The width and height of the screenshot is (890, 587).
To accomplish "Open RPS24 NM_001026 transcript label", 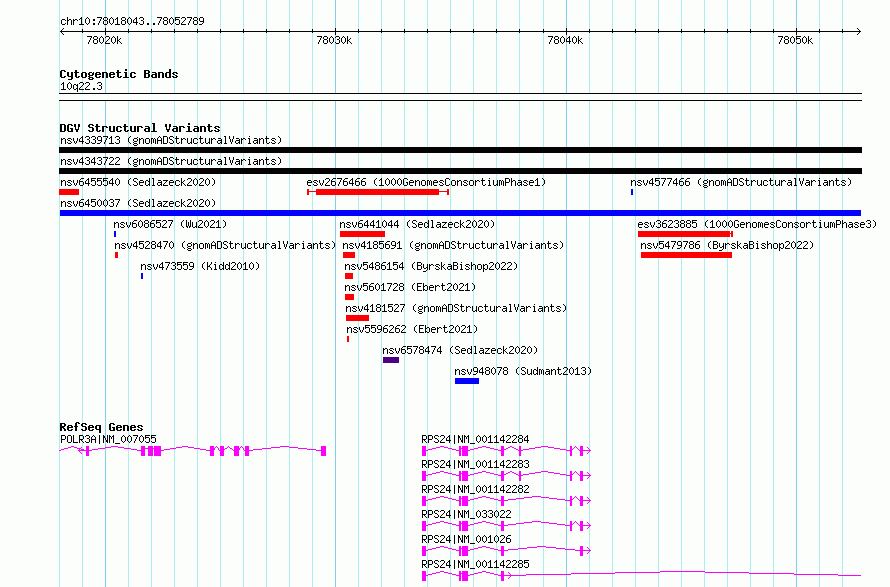I will coord(466,539).
